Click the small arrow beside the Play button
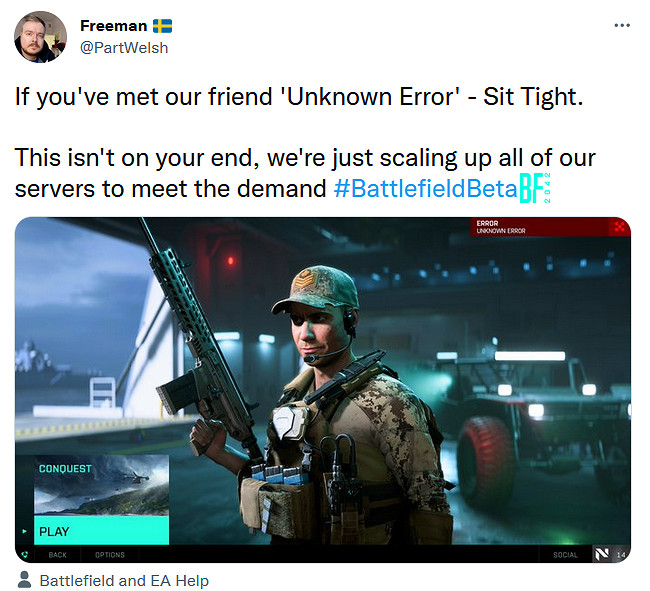Viewport: 650px width, 591px height. click(24, 531)
